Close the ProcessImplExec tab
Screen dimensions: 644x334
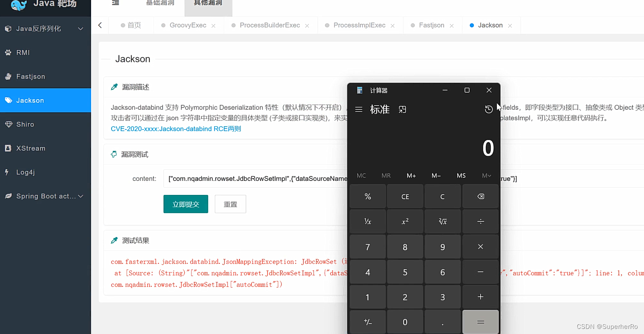pyautogui.click(x=393, y=26)
